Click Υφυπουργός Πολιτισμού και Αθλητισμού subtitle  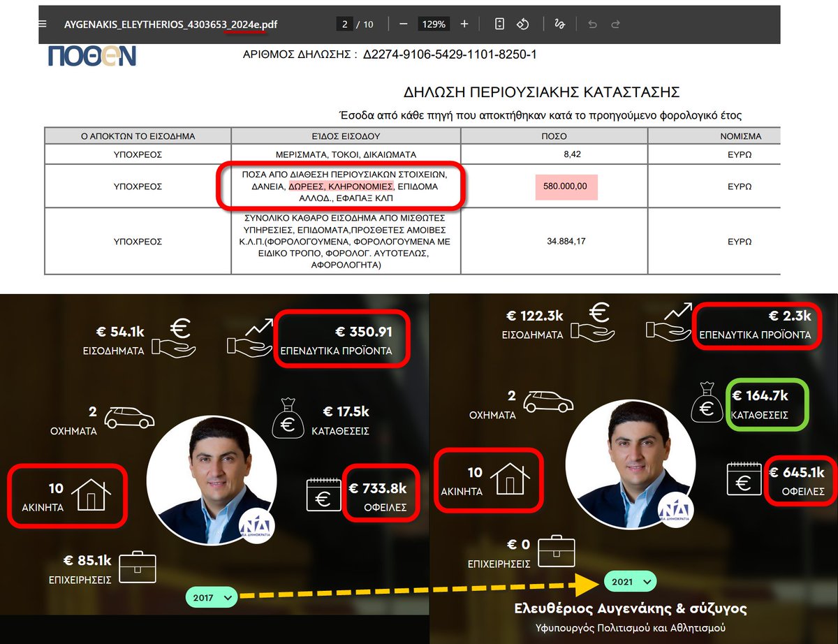[630, 627]
